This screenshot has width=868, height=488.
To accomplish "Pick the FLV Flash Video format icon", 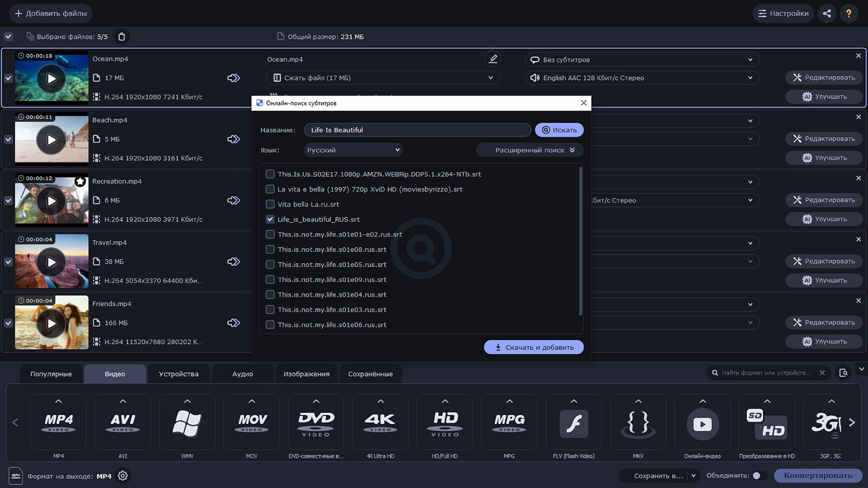I will coord(574,423).
